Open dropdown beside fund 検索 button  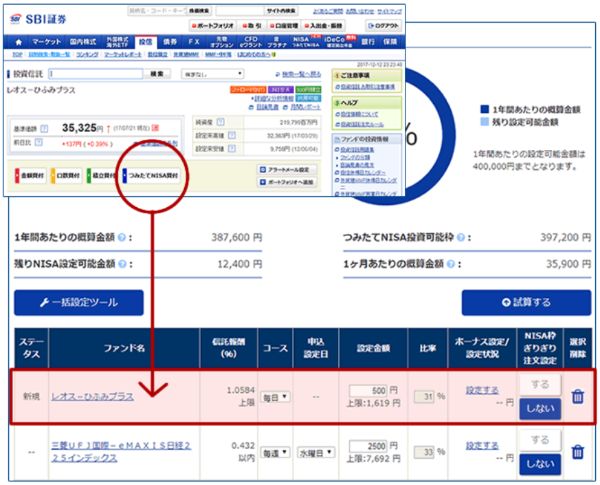[212, 73]
